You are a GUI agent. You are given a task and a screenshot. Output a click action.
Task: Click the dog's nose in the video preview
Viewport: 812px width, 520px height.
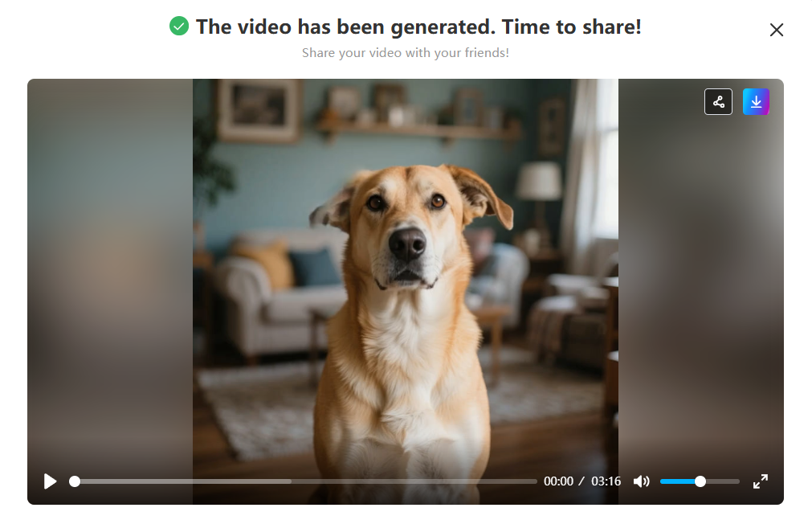click(407, 244)
